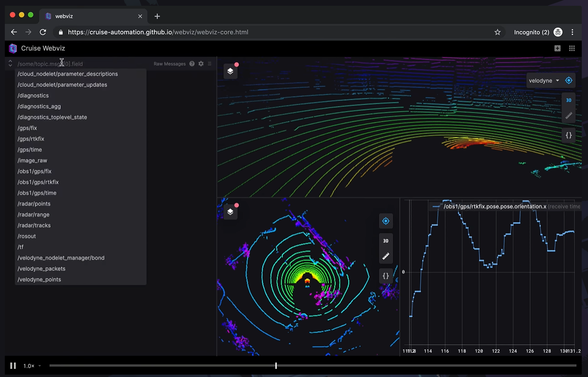Toggle the 3D camera mode in the upper panel

pyautogui.click(x=568, y=100)
